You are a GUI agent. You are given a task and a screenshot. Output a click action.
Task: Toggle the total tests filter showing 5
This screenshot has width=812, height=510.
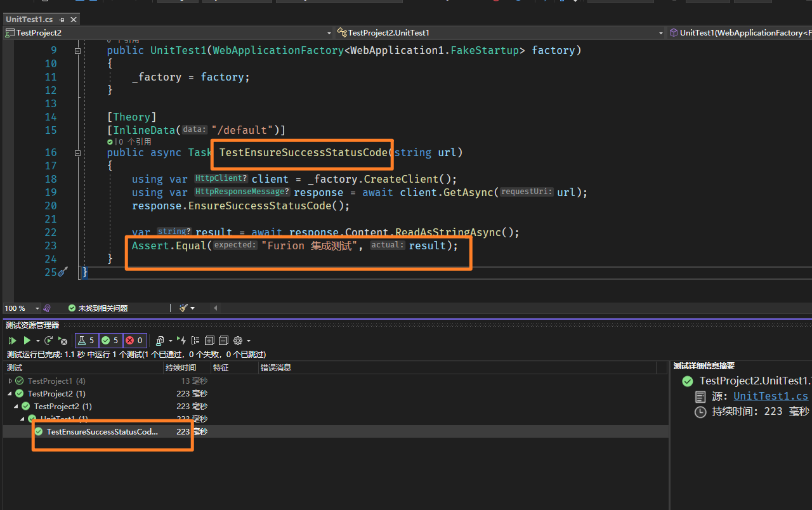coord(87,341)
